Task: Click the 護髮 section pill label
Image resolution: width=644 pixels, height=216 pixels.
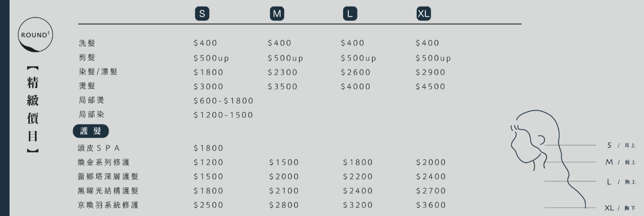Action: pyautogui.click(x=91, y=131)
